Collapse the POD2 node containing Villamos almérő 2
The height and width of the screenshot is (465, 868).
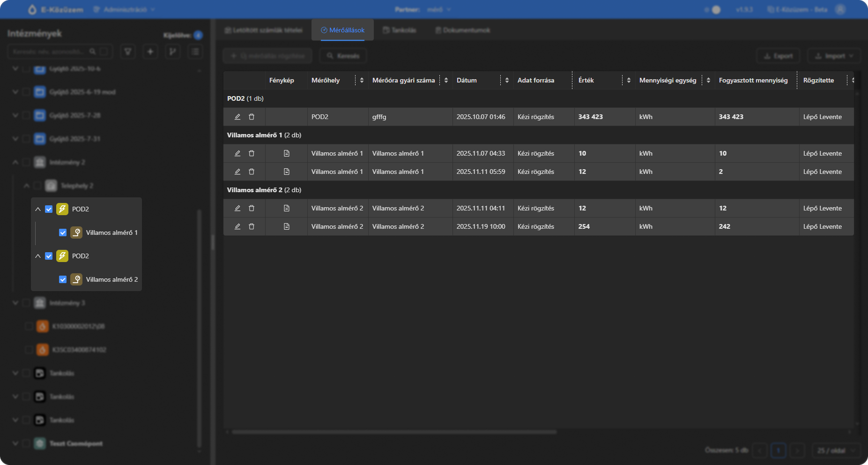click(x=38, y=256)
